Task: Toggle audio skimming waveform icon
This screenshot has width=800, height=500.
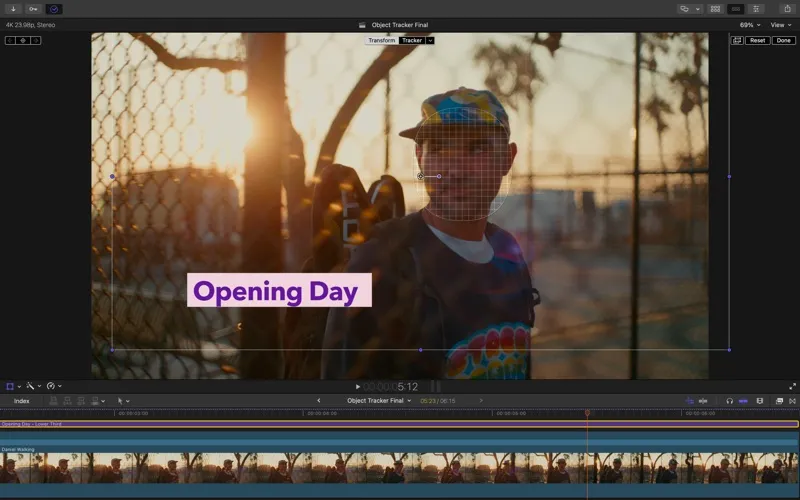Action: point(703,401)
